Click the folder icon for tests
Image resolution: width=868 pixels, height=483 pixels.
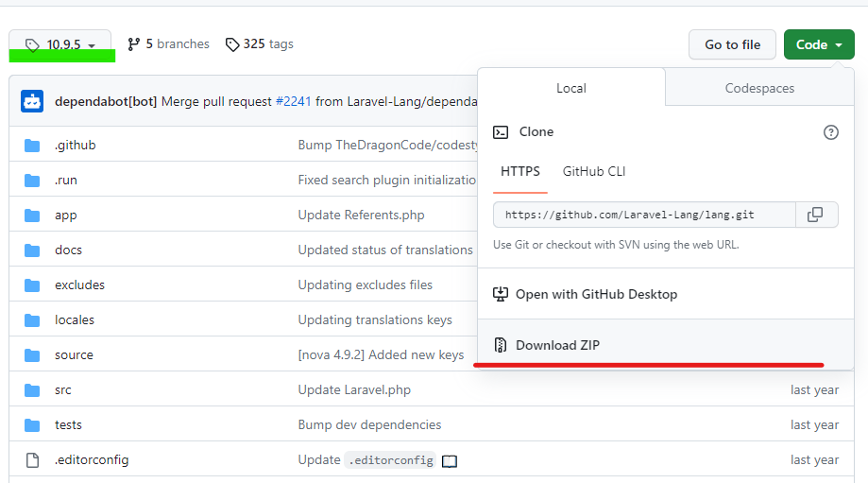(32, 425)
